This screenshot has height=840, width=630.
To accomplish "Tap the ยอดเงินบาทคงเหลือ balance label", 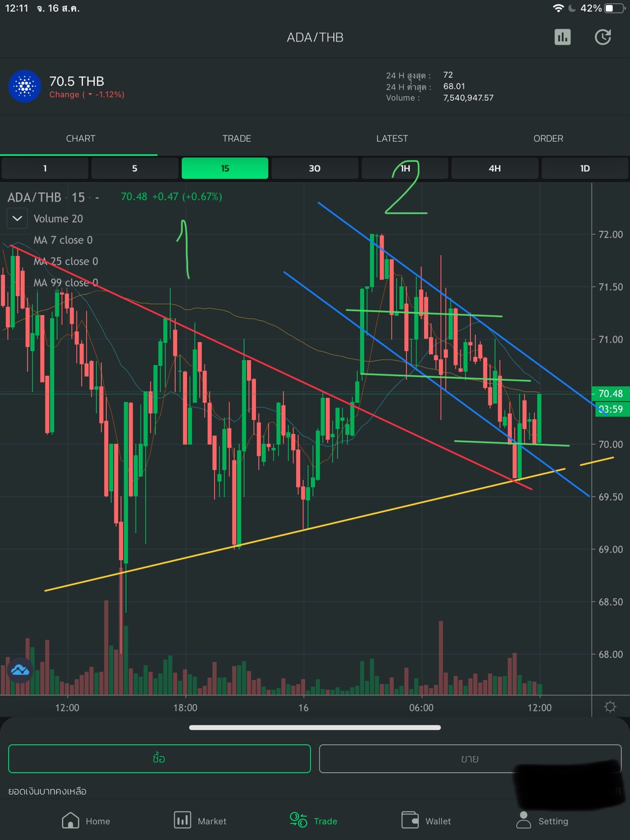I will coord(48,791).
